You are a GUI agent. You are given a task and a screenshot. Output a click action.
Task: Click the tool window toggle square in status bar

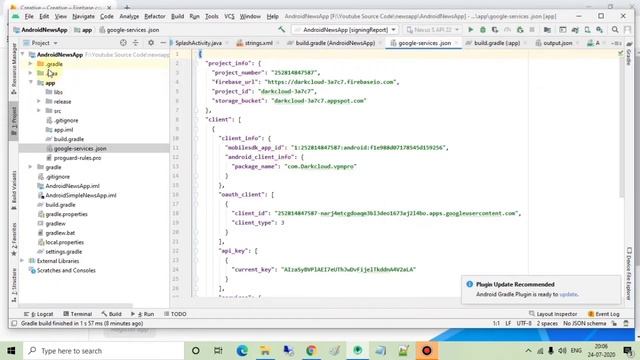click(x=14, y=323)
